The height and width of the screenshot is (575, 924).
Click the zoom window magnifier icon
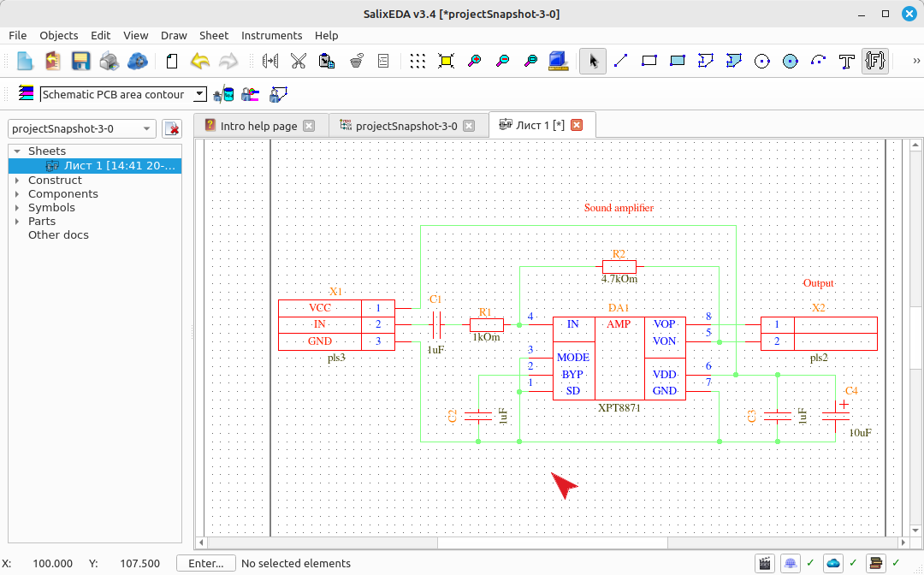[x=531, y=61]
